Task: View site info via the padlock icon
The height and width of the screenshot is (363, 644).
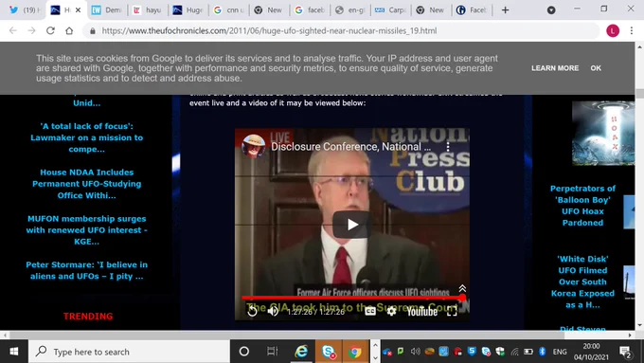Action: tap(93, 31)
